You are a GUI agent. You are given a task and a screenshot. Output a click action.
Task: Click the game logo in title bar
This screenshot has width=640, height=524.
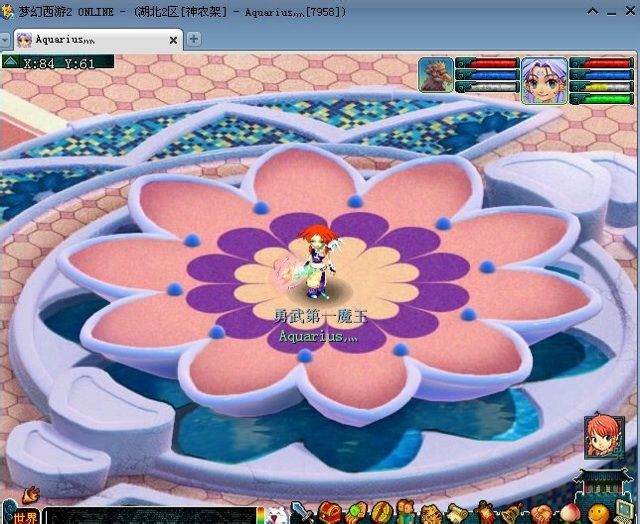coord(7,12)
